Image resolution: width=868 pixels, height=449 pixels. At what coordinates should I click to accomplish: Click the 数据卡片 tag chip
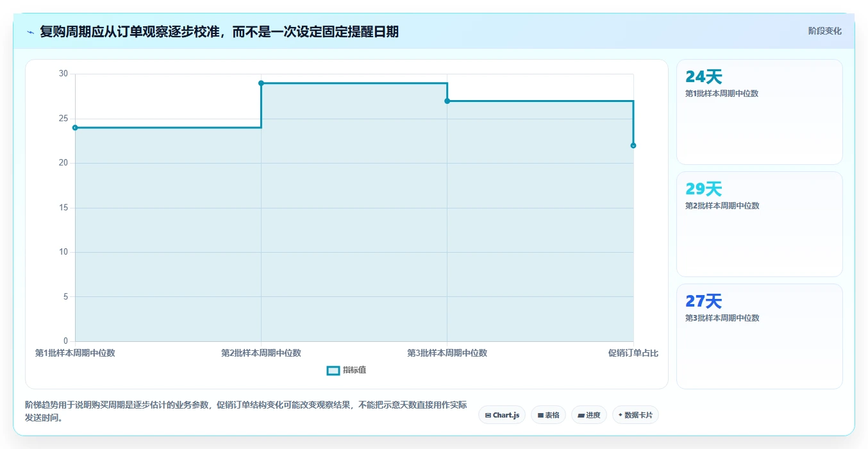click(635, 415)
